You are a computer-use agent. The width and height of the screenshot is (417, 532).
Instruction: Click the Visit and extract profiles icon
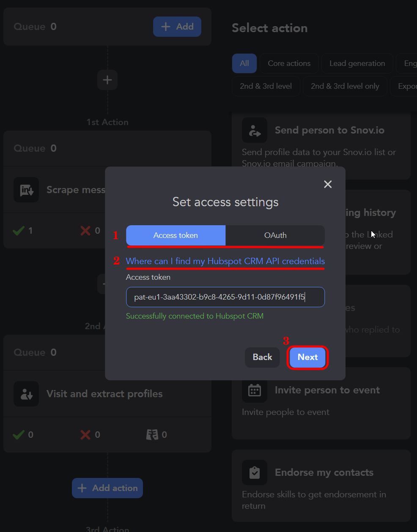[26, 394]
